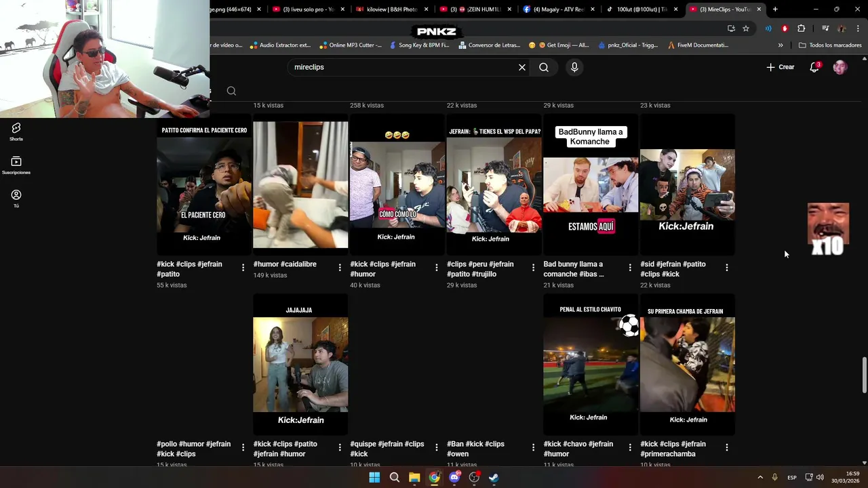
Task: Open YouTube notifications bell
Action: pos(814,67)
